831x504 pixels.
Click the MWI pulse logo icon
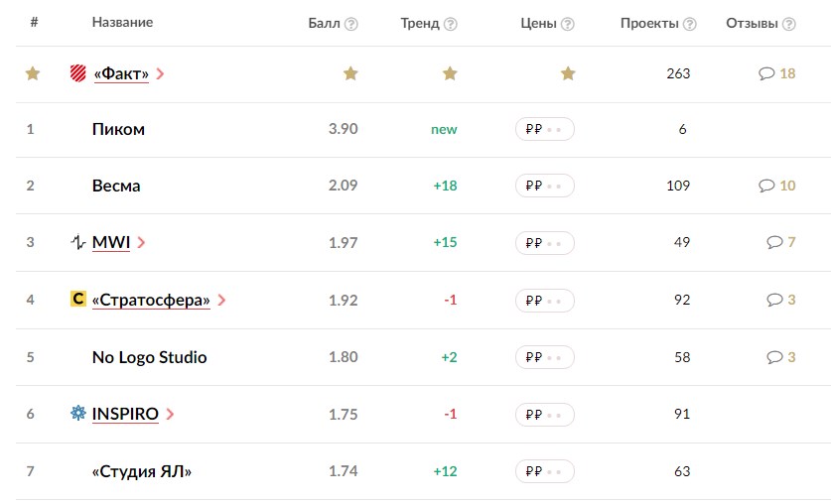click(x=77, y=242)
